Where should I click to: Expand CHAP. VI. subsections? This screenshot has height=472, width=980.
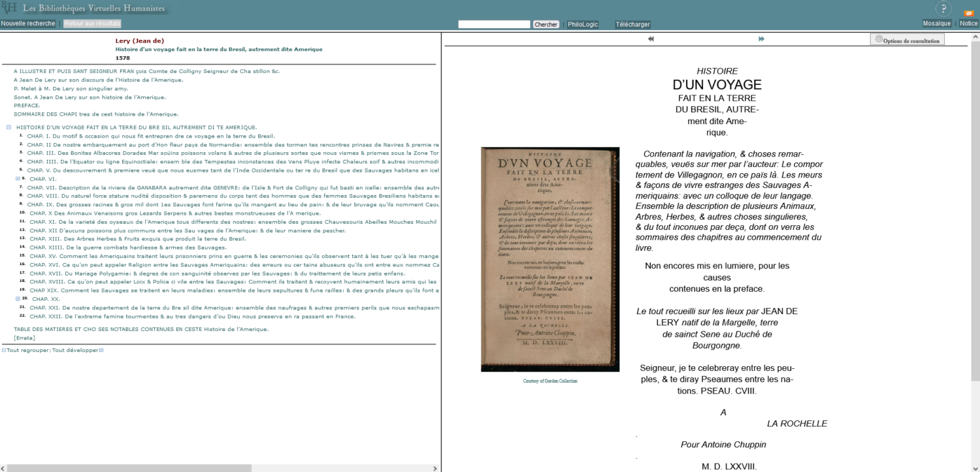click(x=18, y=178)
